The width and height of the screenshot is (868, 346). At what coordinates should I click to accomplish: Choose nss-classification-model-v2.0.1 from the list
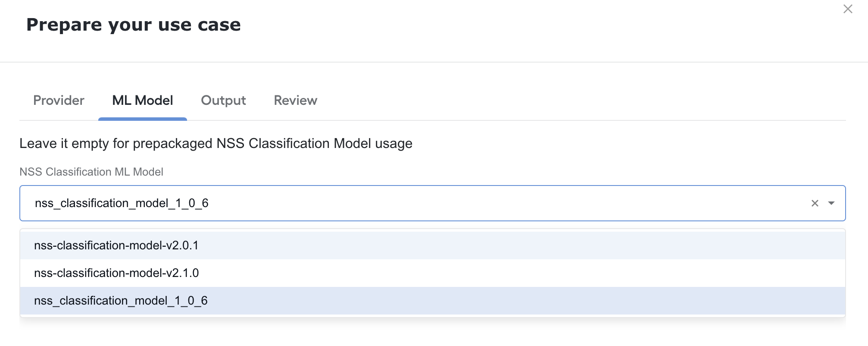(433, 245)
